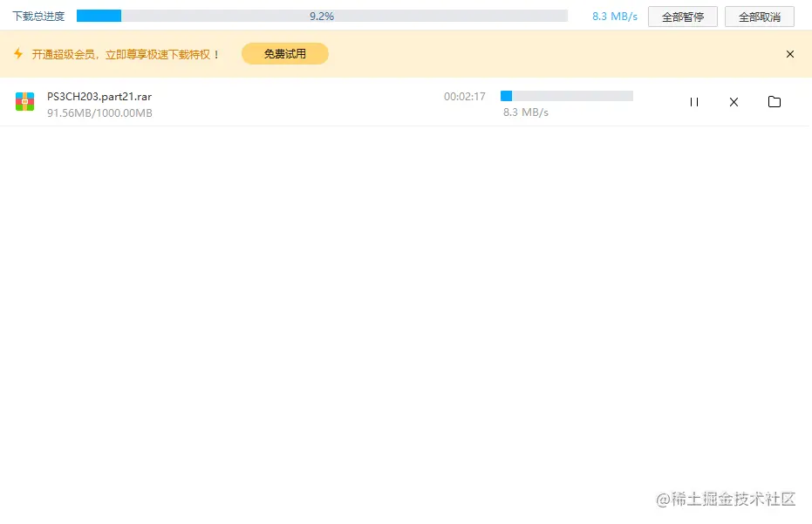Cancel the PS3CH203.part21.rar download

(734, 102)
